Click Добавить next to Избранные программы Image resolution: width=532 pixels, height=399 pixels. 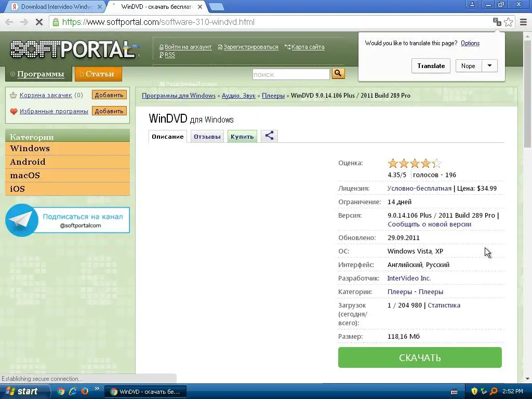[x=109, y=111]
